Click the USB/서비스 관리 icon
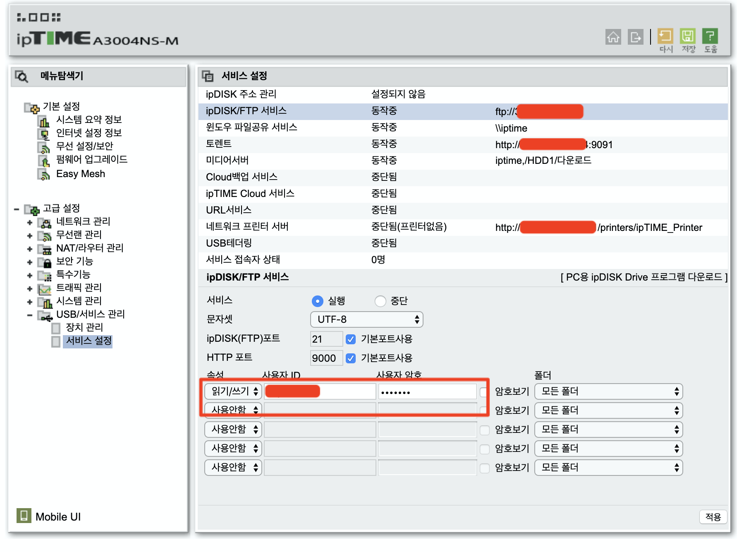 pos(45,315)
